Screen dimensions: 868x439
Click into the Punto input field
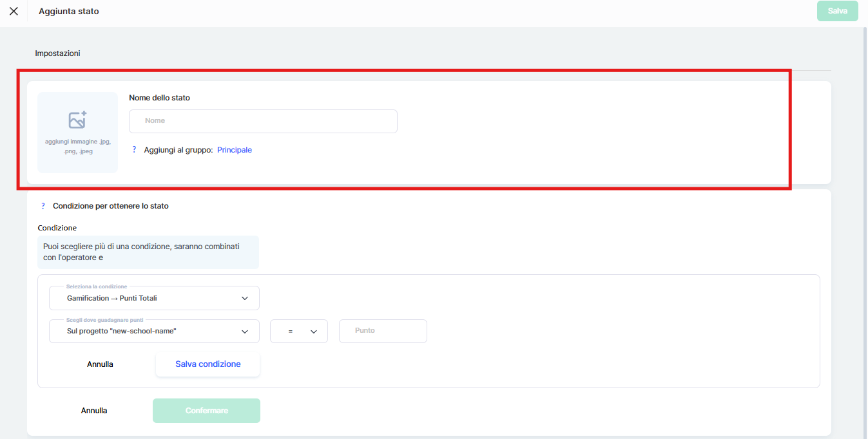[383, 331]
